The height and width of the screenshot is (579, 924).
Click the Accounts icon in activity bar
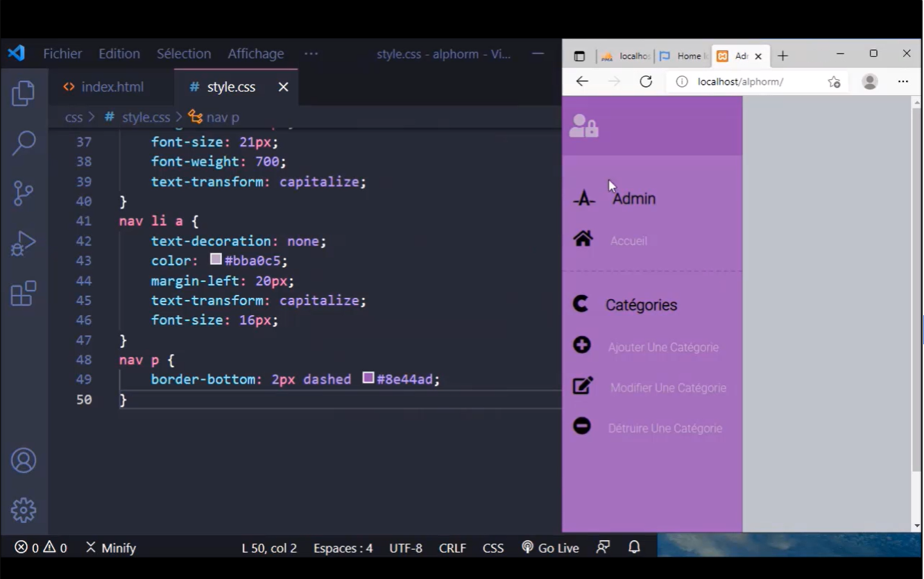[24, 461]
